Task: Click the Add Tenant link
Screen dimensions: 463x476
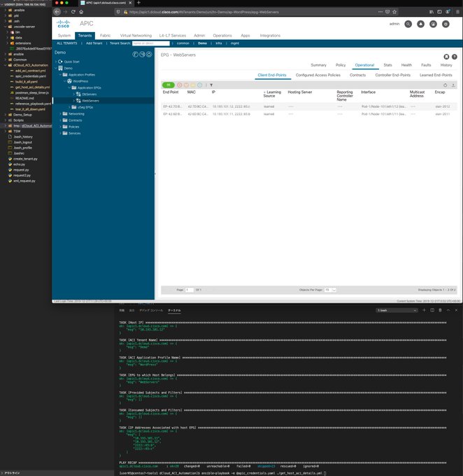Action: [94, 43]
